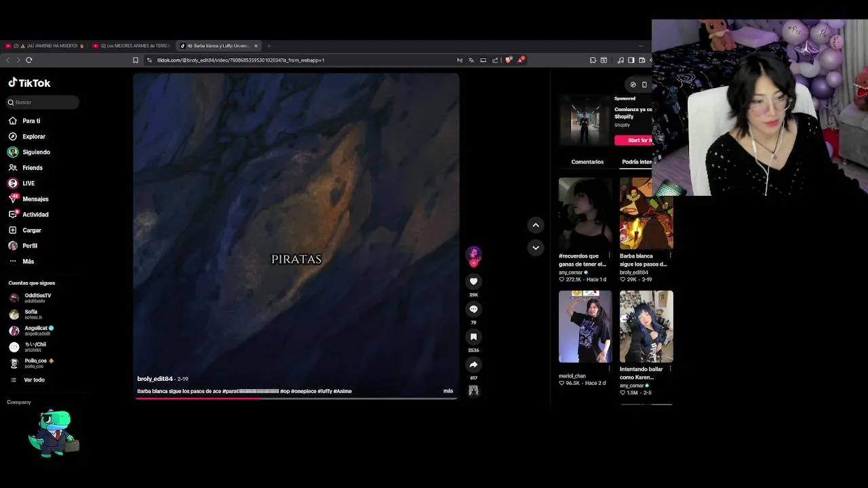The width and height of the screenshot is (868, 488).
Task: Switch to Los MEJORES ANIMES tab
Action: pos(133,46)
